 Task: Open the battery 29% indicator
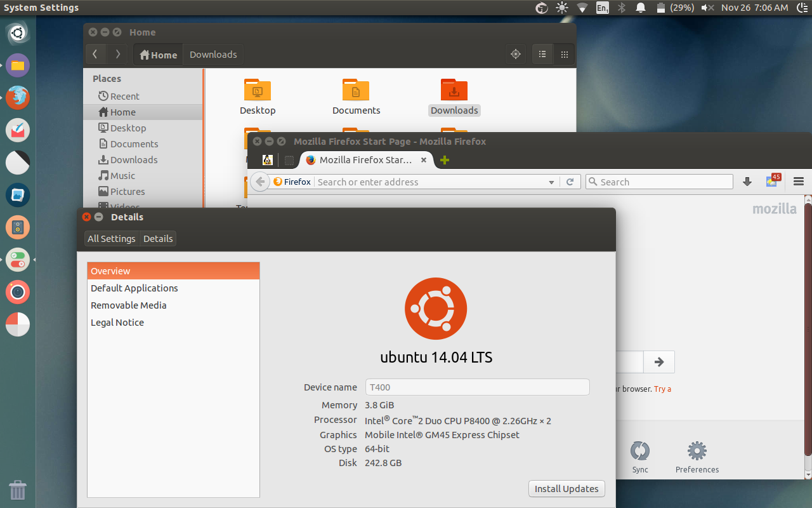coord(674,8)
